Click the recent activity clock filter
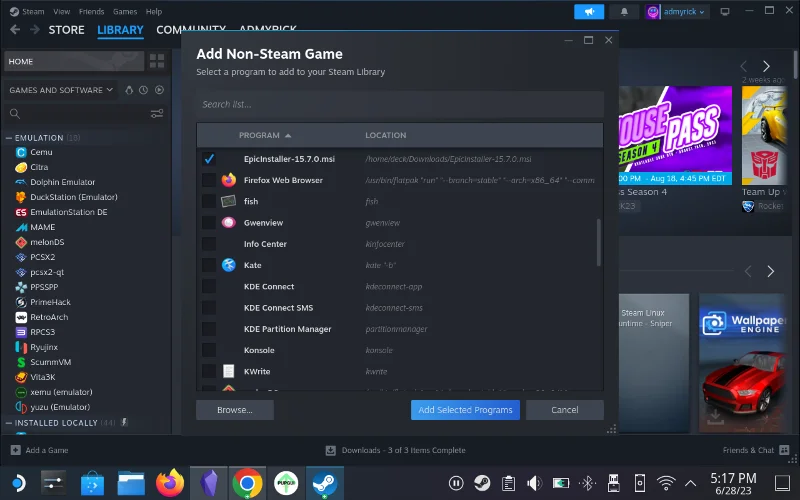 tap(143, 90)
